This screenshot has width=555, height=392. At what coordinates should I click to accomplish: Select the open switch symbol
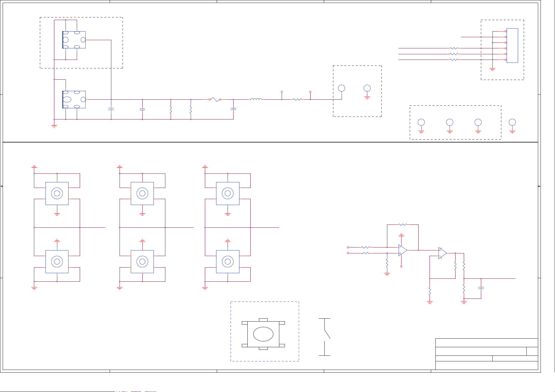(x=325, y=337)
